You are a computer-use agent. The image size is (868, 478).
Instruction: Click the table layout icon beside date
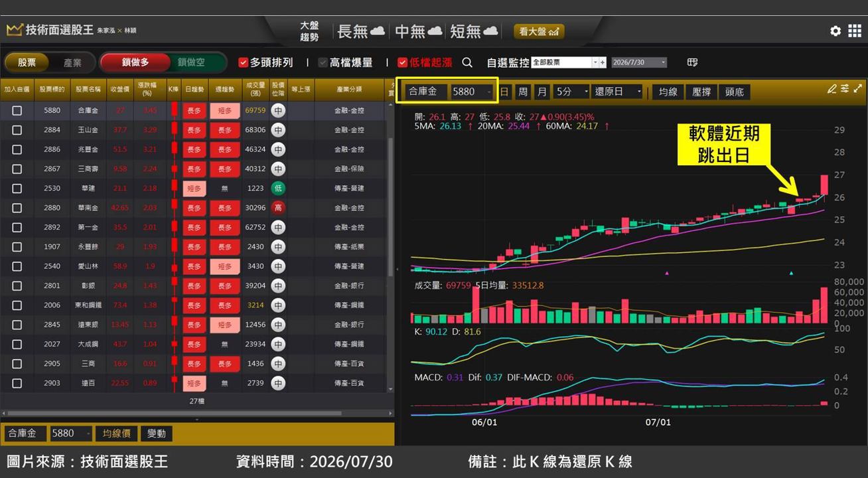(x=692, y=62)
